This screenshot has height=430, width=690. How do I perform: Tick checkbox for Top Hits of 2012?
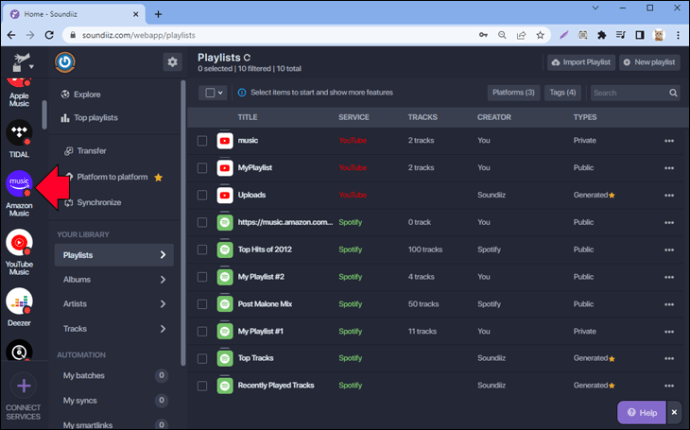coord(202,250)
